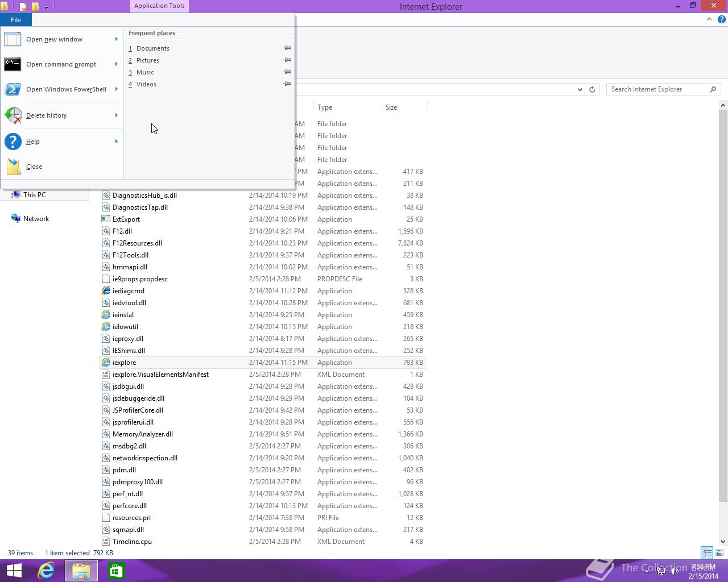Open Windows PowerShell entry

pyautogui.click(x=61, y=89)
